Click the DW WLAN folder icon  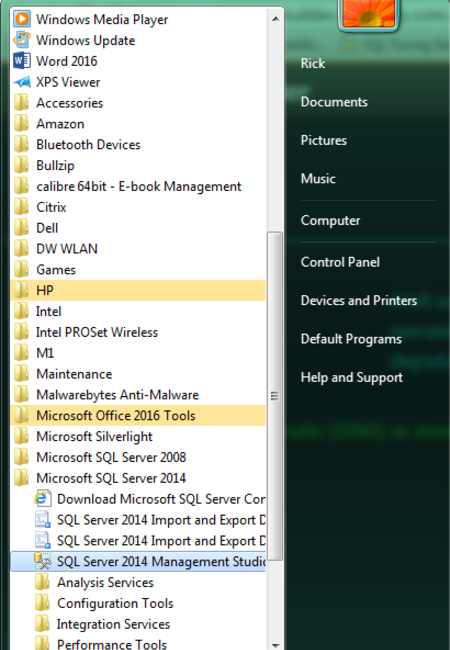click(x=21, y=248)
